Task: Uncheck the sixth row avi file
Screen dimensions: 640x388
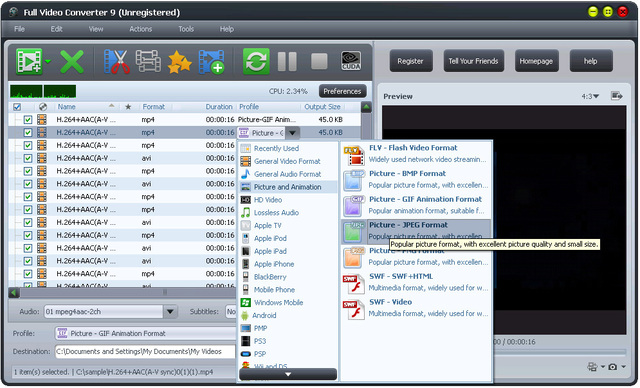Action: click(28, 184)
